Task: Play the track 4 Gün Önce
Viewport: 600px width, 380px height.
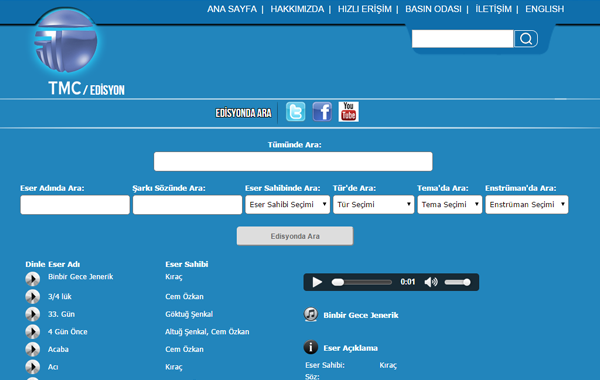Action: point(33,332)
